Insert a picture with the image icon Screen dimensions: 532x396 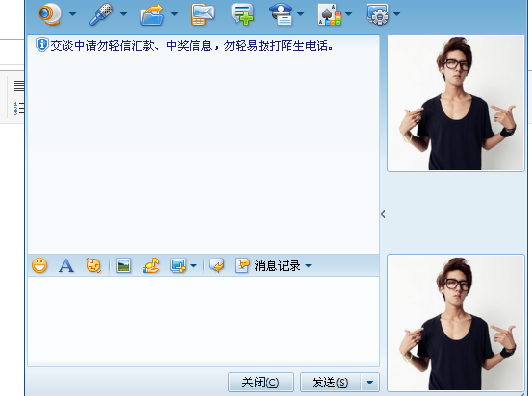coord(123,265)
